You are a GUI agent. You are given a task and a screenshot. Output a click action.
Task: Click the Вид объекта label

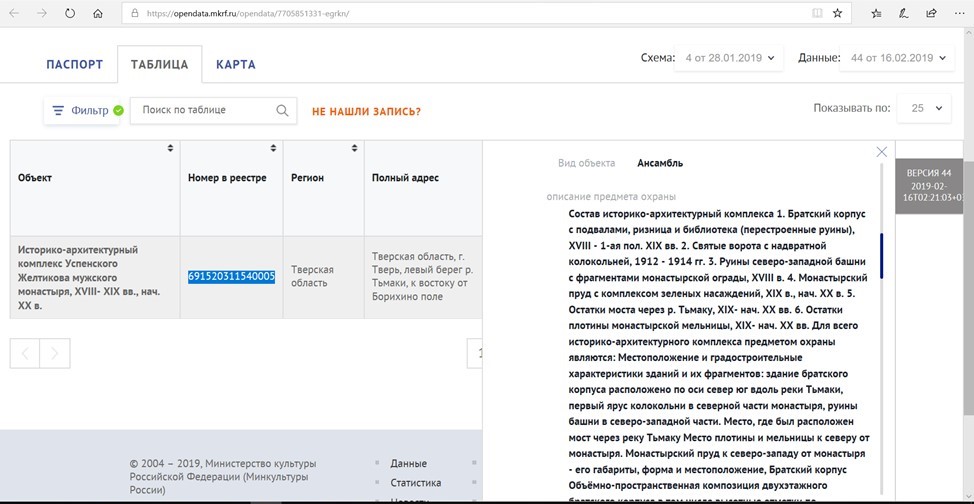(x=586, y=163)
